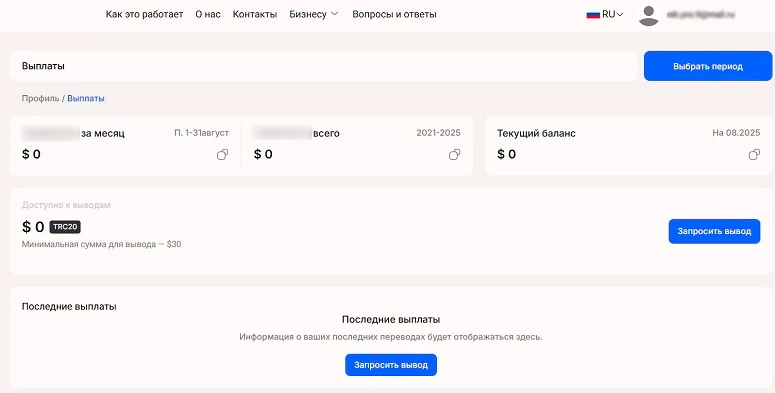This screenshot has height=393, width=775.
Task: Click the Доступно к выводам label
Action: tap(66, 205)
